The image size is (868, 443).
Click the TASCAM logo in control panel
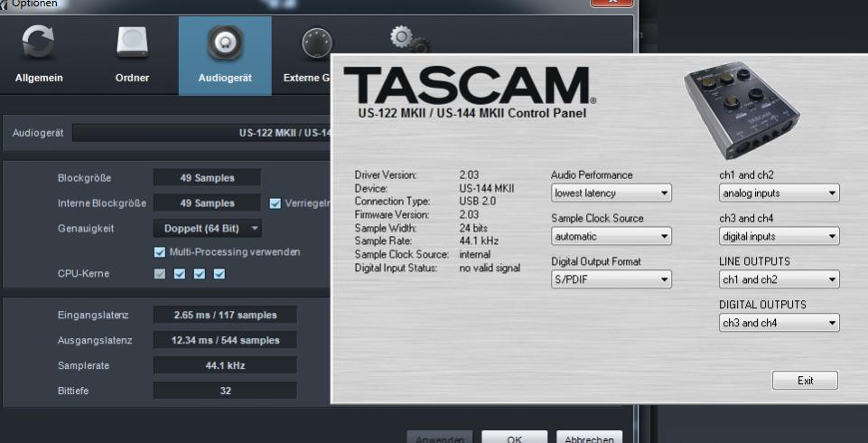(470, 85)
